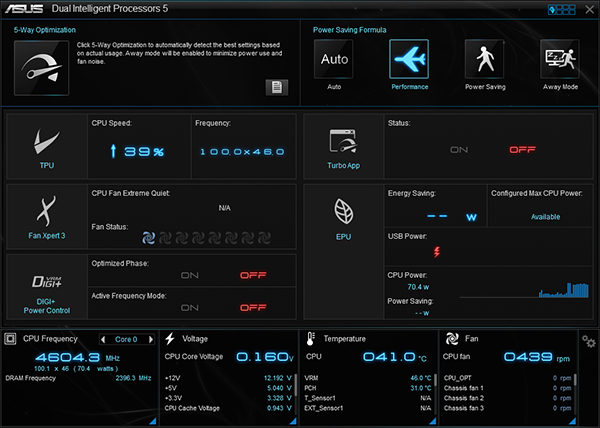
Task: Open the EPU leaf icon
Action: pyautogui.click(x=343, y=211)
